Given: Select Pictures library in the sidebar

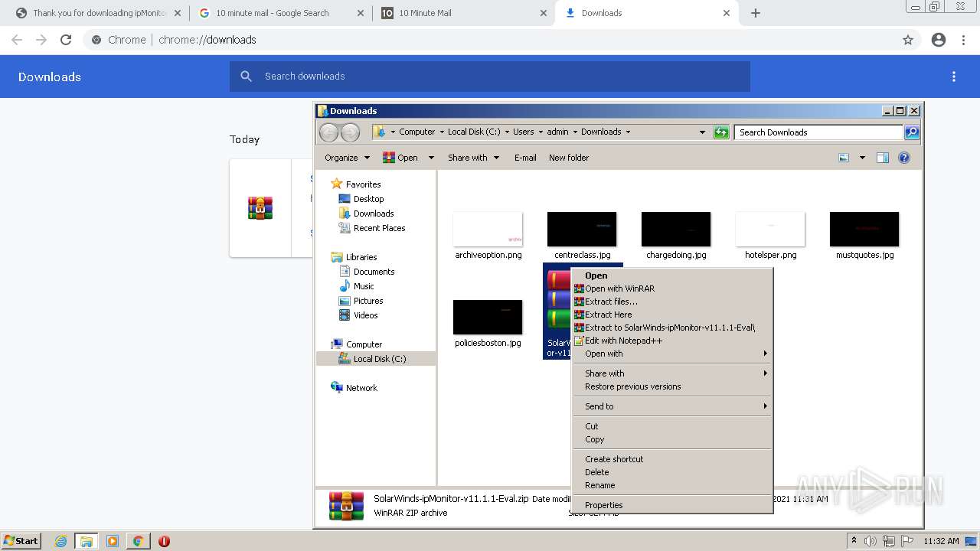Looking at the screenshot, I should click(x=368, y=301).
